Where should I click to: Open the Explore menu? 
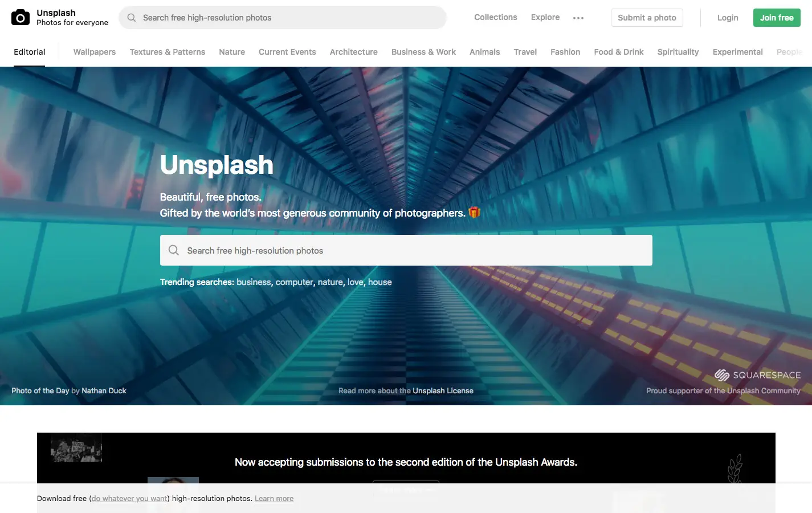click(545, 17)
